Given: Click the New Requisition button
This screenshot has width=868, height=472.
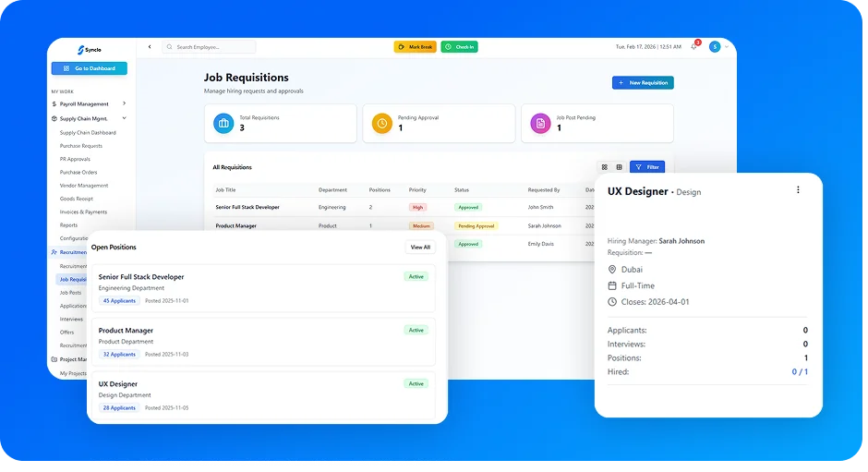Looking at the screenshot, I should tap(643, 83).
